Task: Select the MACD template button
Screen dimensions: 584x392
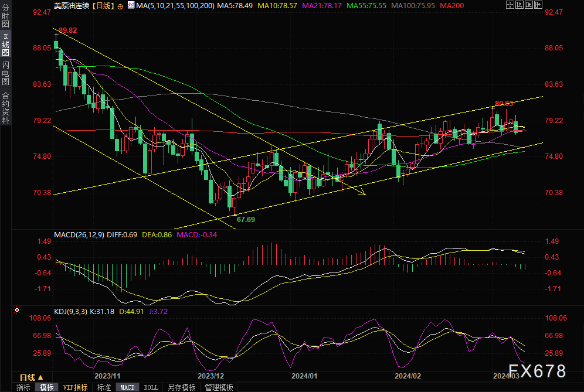Action: [127, 387]
